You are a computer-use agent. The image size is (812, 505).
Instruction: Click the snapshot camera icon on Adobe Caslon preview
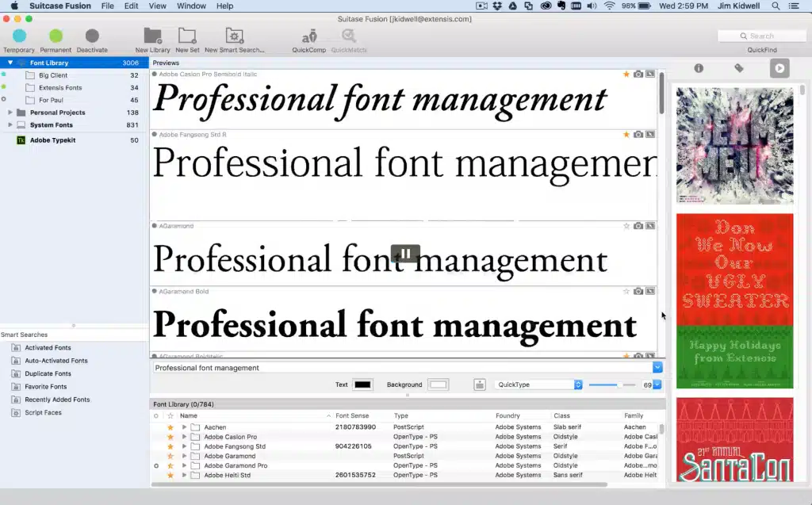pos(638,73)
